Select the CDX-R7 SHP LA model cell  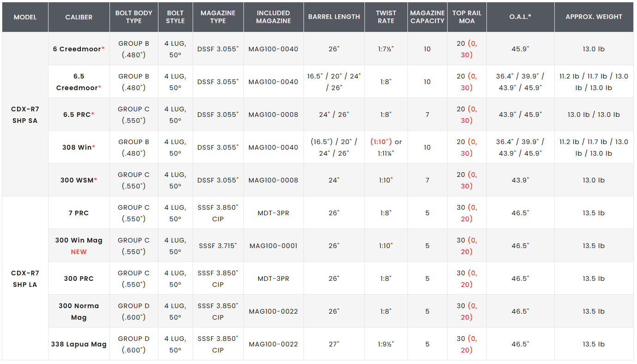[25, 279]
